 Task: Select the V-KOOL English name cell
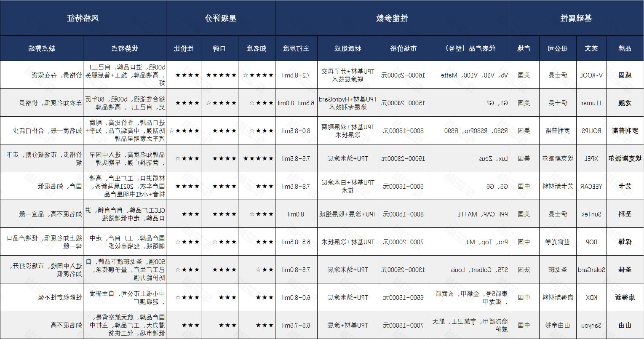click(592, 75)
